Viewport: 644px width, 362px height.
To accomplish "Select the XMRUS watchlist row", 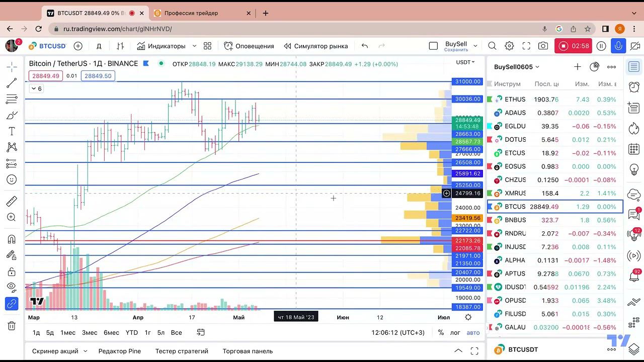I will pos(555,193).
